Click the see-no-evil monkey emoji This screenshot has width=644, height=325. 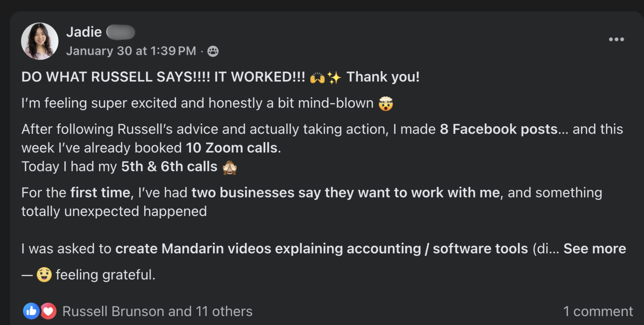pyautogui.click(x=230, y=167)
